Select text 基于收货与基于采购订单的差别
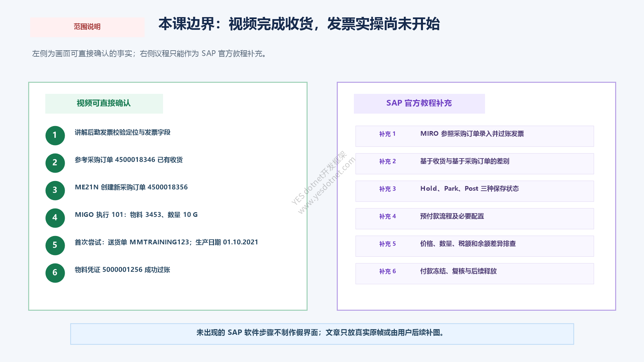The width and height of the screenshot is (644, 362). (x=465, y=161)
